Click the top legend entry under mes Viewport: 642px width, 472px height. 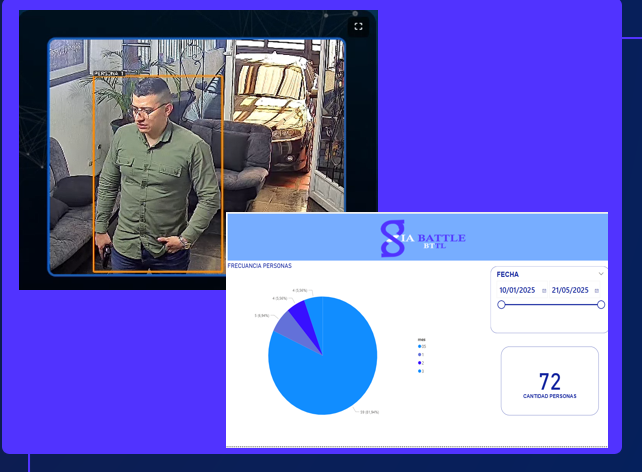click(421, 346)
